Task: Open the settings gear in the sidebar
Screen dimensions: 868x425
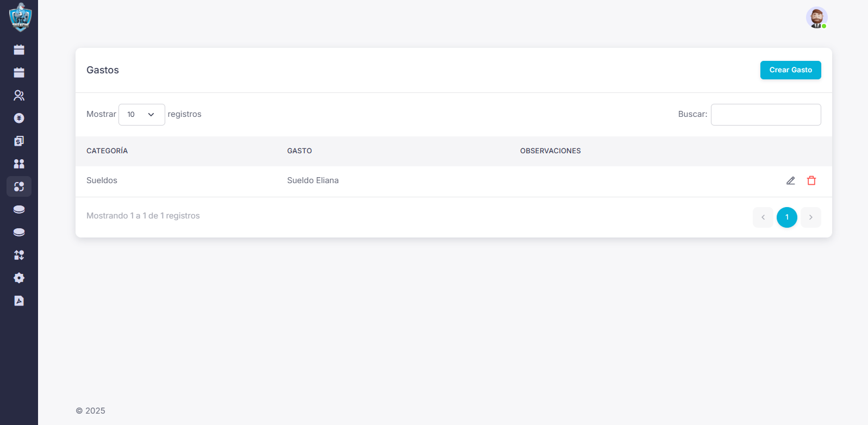Action: [x=19, y=278]
